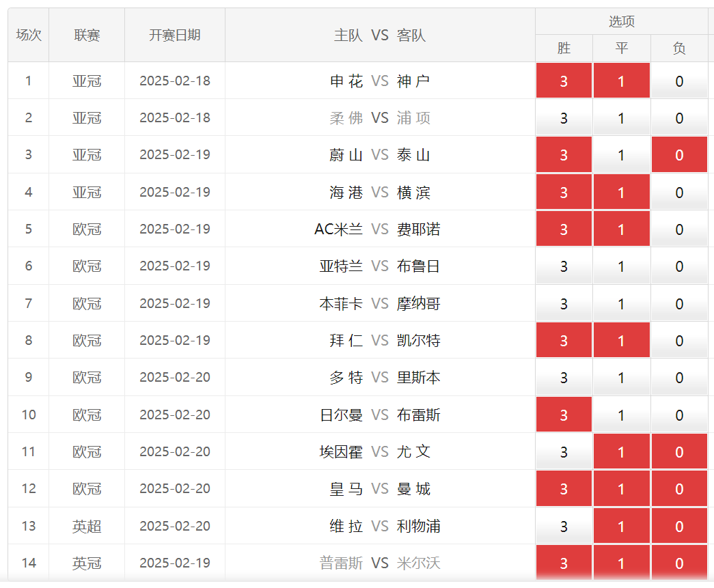Select 平 option 1 for 蔚山 VS 泰山
This screenshot has height=588, width=714.
pyautogui.click(x=622, y=155)
